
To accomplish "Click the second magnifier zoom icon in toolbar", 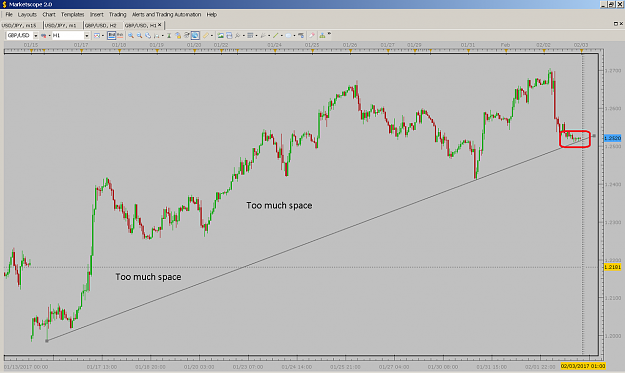I will [x=140, y=35].
